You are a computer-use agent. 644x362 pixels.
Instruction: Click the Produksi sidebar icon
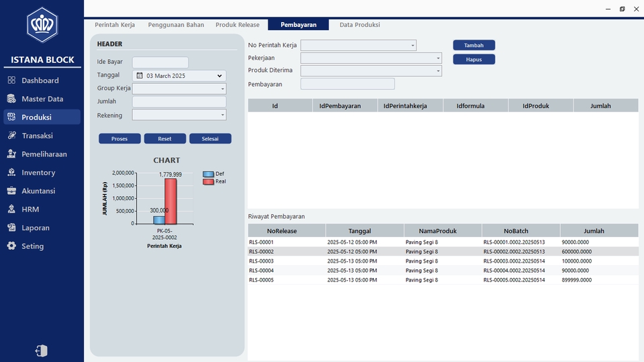pyautogui.click(x=11, y=117)
